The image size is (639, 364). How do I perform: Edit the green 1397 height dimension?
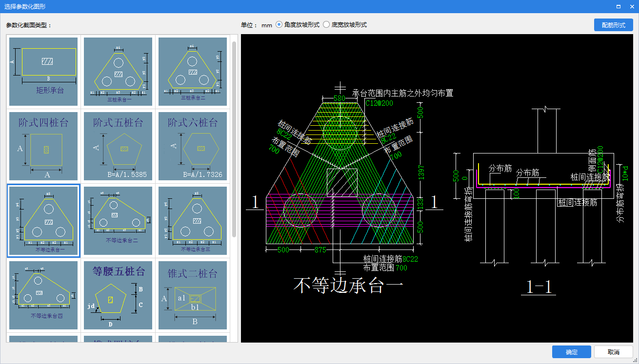[x=422, y=172]
